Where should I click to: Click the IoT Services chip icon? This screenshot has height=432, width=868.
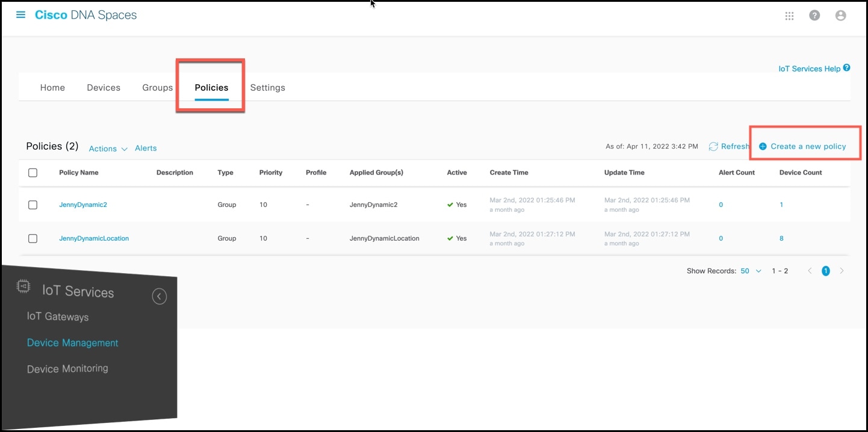23,286
